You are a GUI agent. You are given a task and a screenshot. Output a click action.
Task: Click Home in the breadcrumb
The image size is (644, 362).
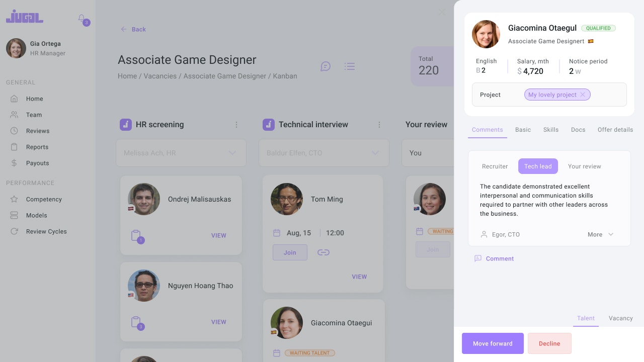pos(127,76)
